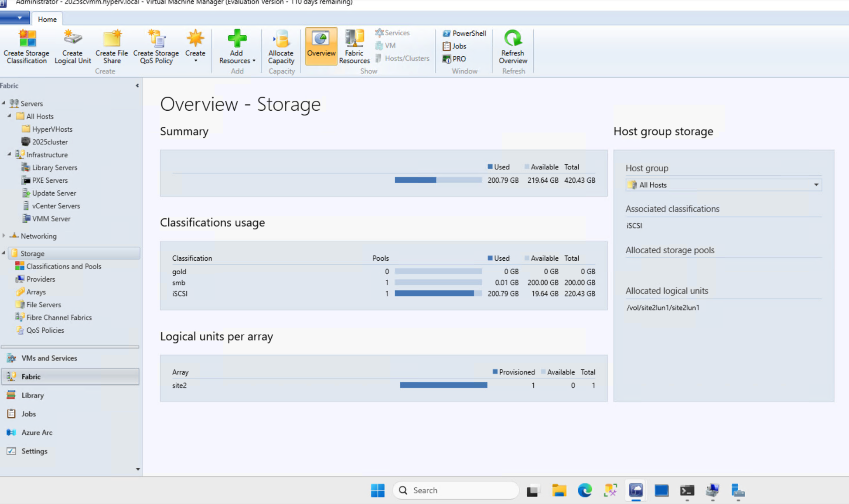Open Add Resources dropdown
The width and height of the screenshot is (849, 504).
(x=237, y=46)
